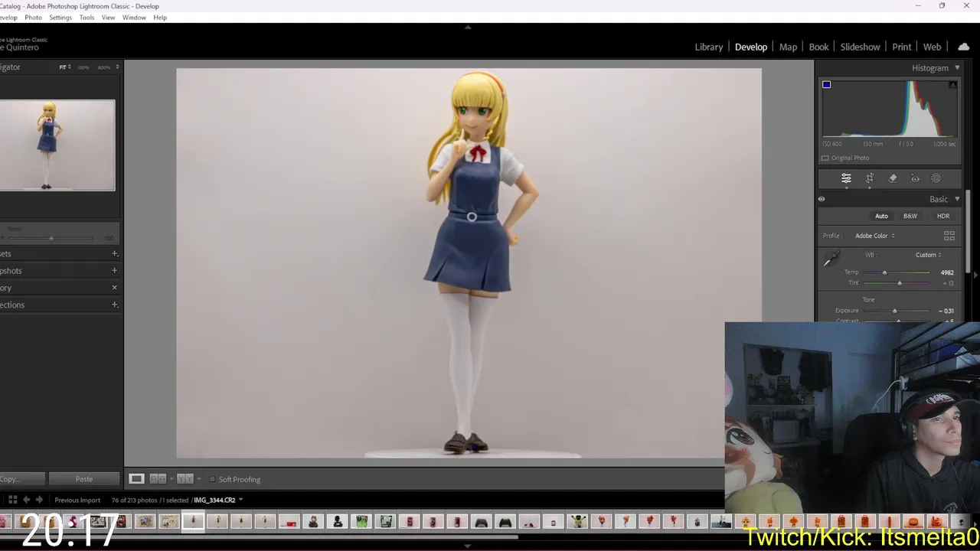Viewport: 980px width, 551px height.
Task: Open the Profile browser grid icon
Action: [x=949, y=236]
